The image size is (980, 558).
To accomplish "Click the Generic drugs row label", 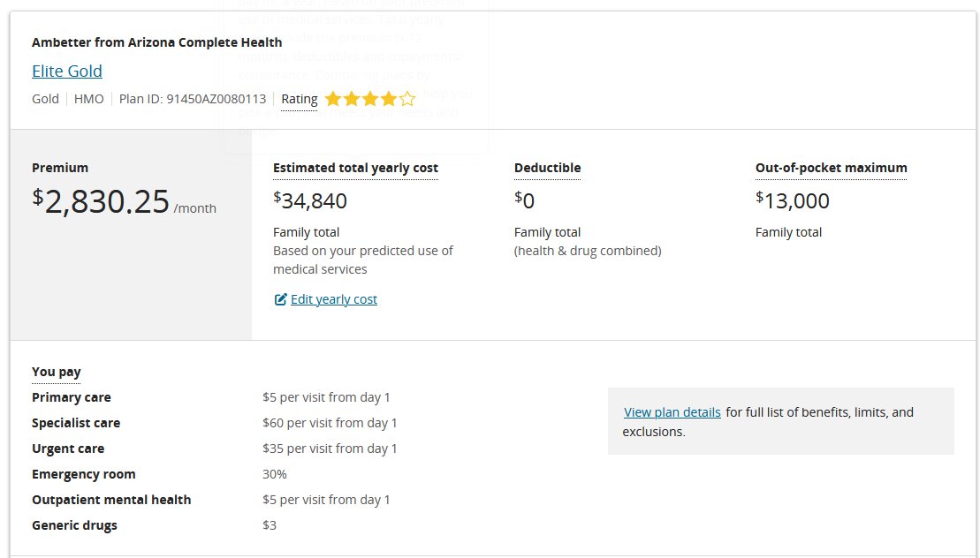I will point(74,525).
